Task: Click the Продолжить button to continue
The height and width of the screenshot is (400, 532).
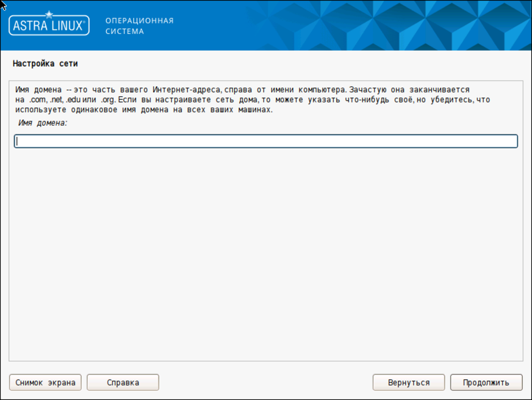Action: click(x=485, y=382)
